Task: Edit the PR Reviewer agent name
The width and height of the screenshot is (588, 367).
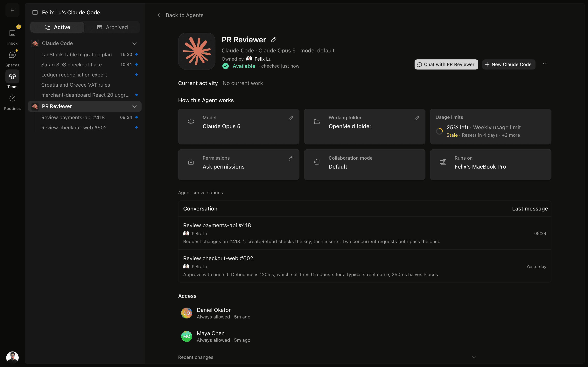Action: click(274, 40)
